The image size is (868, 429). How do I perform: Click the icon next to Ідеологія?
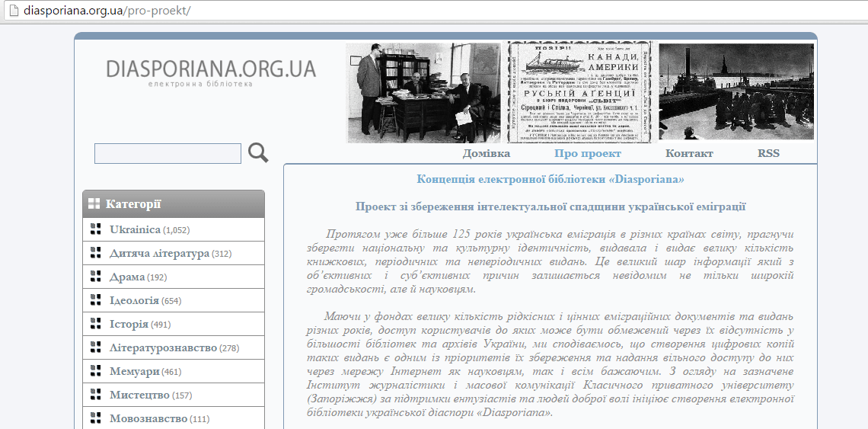[x=96, y=300]
